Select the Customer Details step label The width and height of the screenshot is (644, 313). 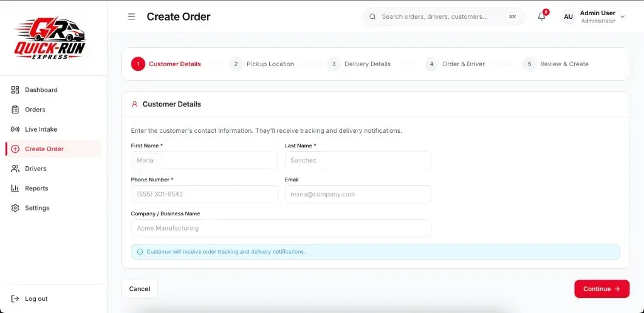tap(175, 64)
